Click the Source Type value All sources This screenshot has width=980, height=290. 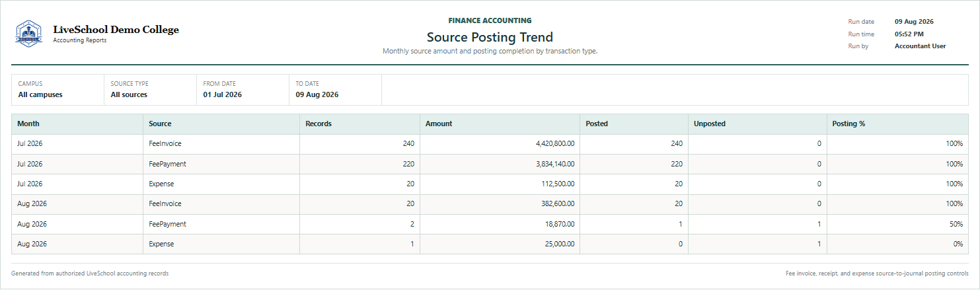click(129, 94)
